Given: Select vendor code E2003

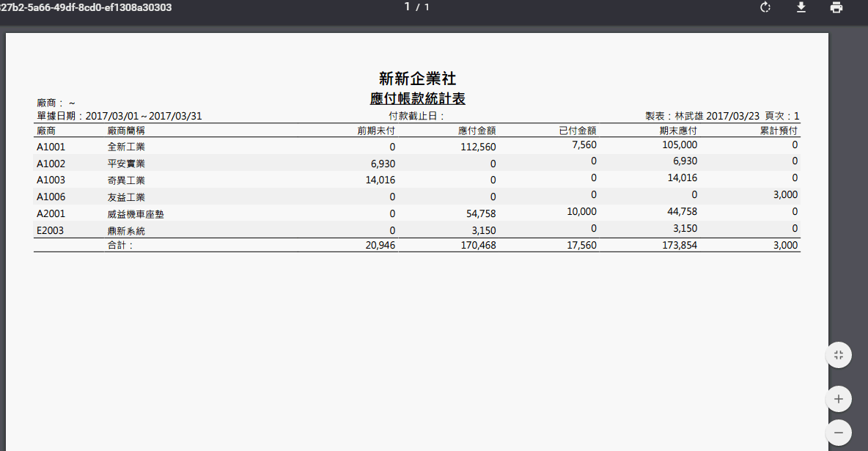Looking at the screenshot, I should click(51, 230).
